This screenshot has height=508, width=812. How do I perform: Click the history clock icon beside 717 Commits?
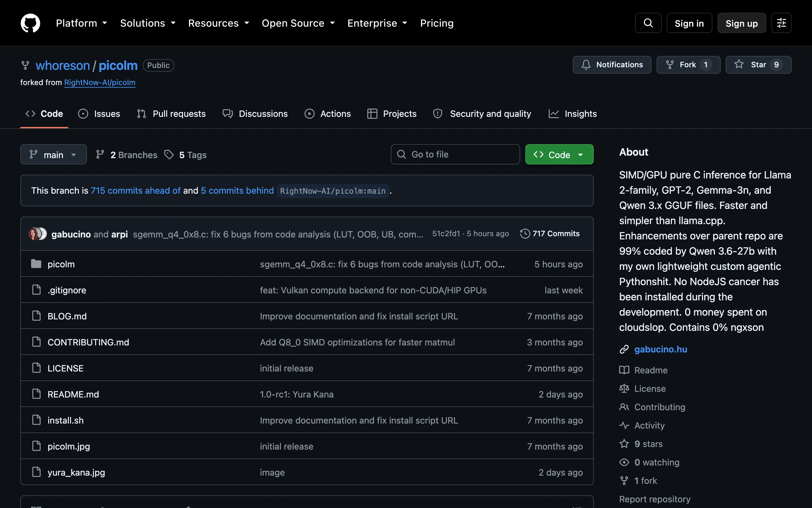tap(525, 233)
